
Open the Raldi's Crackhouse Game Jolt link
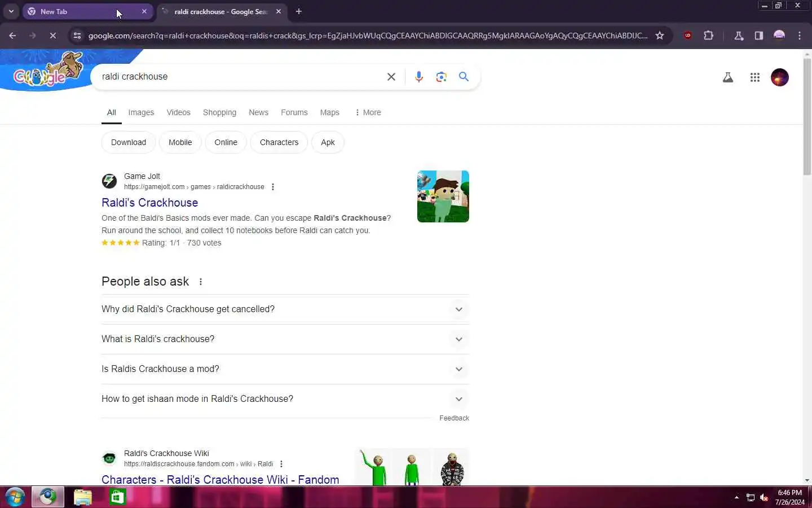(x=150, y=203)
